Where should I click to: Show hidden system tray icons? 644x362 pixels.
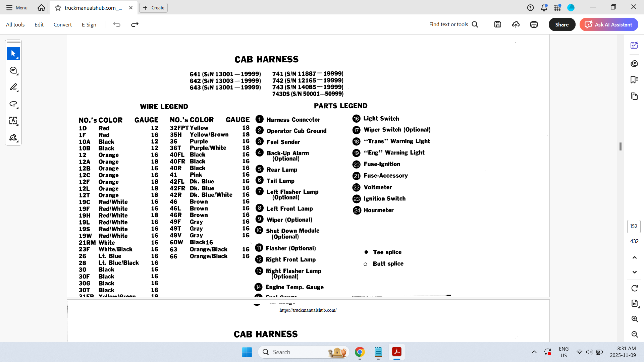click(x=534, y=352)
